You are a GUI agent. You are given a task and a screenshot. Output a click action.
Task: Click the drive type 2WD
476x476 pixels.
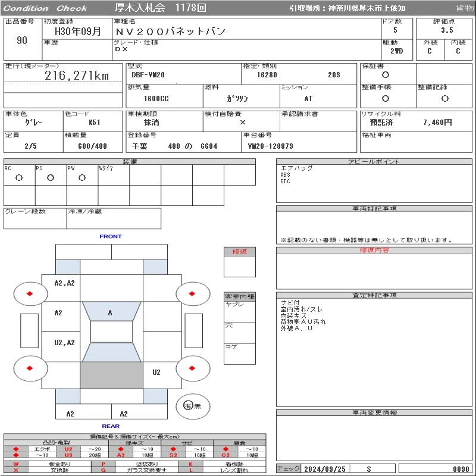(396, 51)
